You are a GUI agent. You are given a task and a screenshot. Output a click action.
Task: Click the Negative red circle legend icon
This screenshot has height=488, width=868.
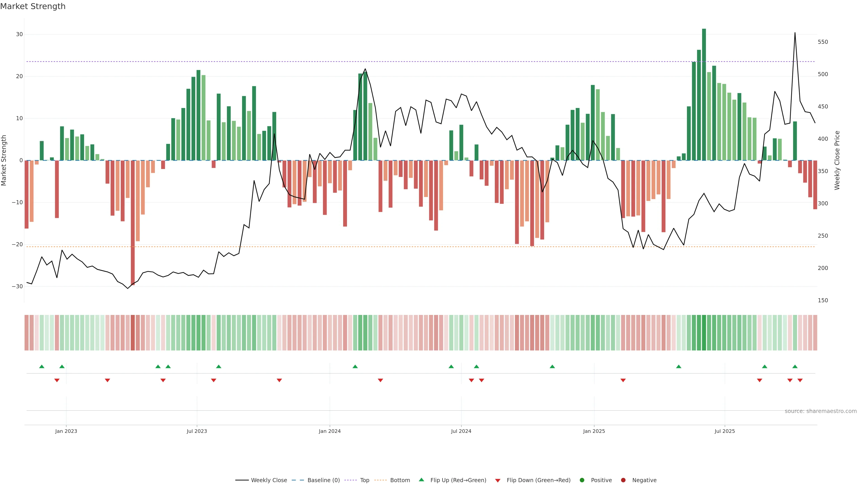point(623,480)
